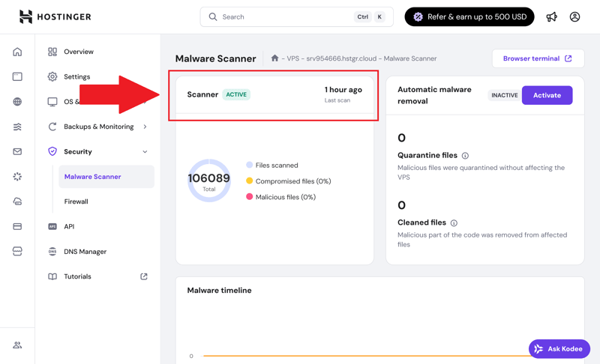
Task: Open the Firewall menu item
Action: 76,201
